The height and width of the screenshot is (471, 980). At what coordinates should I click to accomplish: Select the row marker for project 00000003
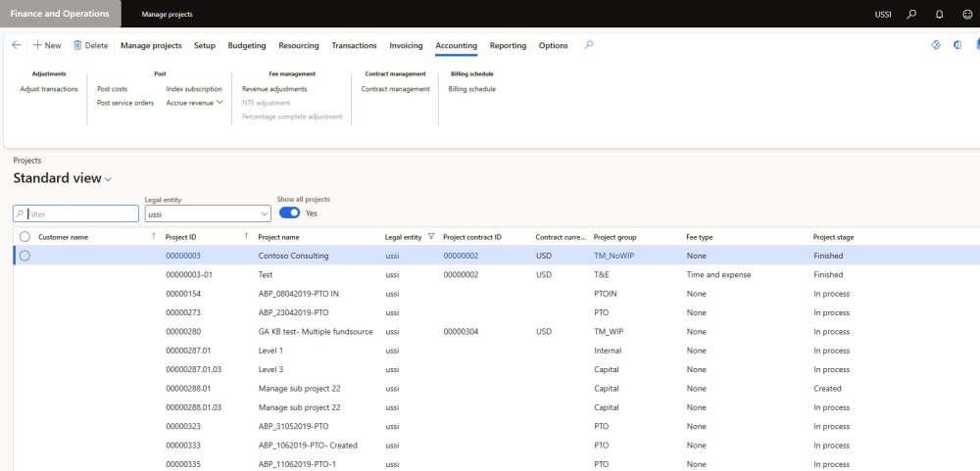[24, 256]
